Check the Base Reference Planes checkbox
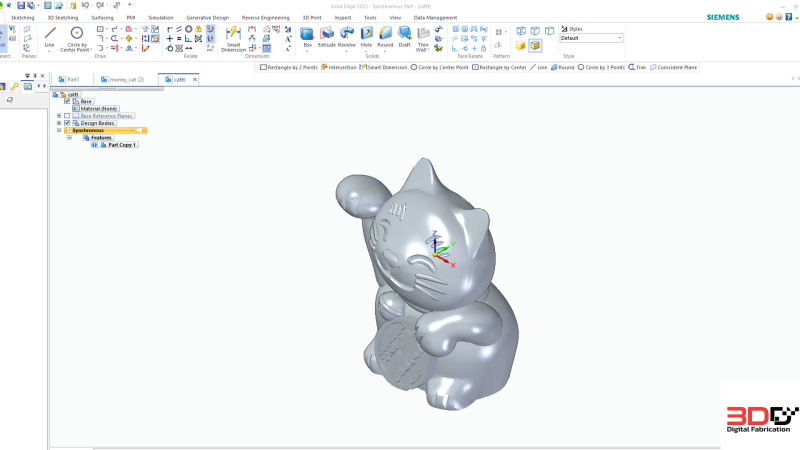This screenshot has width=800, height=450. [67, 116]
